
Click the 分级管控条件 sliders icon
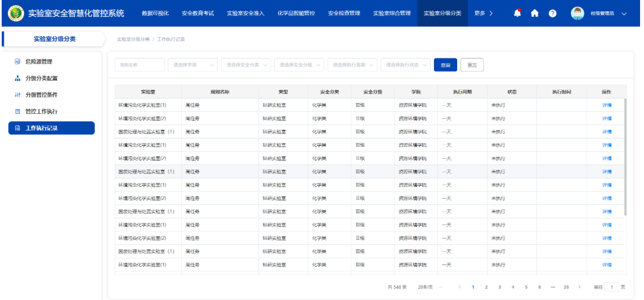click(x=17, y=95)
